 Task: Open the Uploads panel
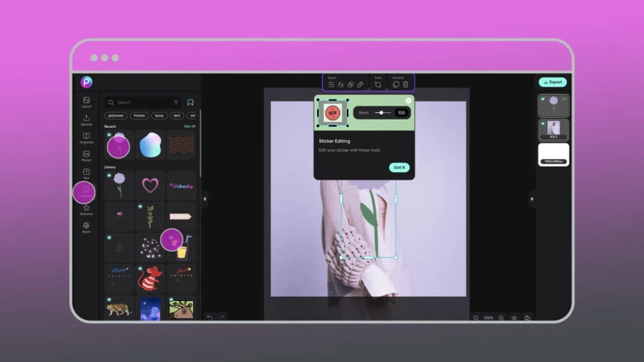[86, 120]
